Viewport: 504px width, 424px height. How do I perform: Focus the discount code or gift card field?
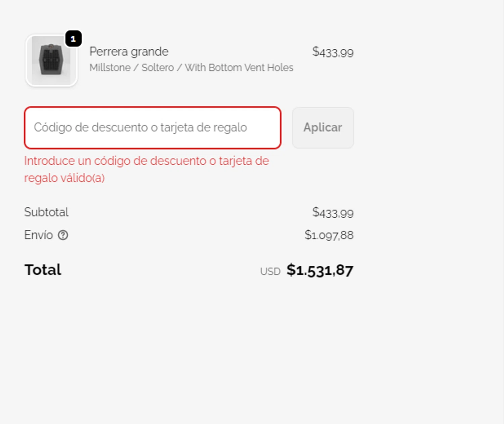point(153,128)
